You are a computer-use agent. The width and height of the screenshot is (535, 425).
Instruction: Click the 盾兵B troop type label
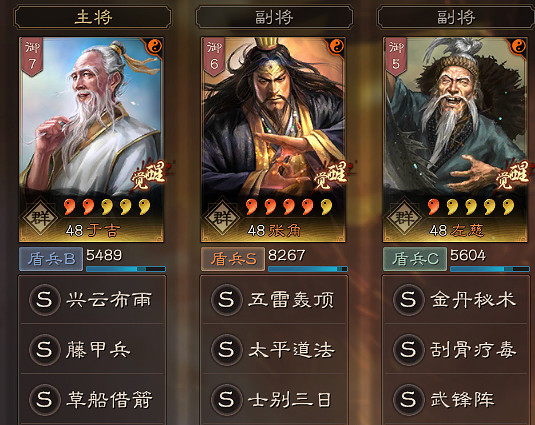tap(51, 259)
